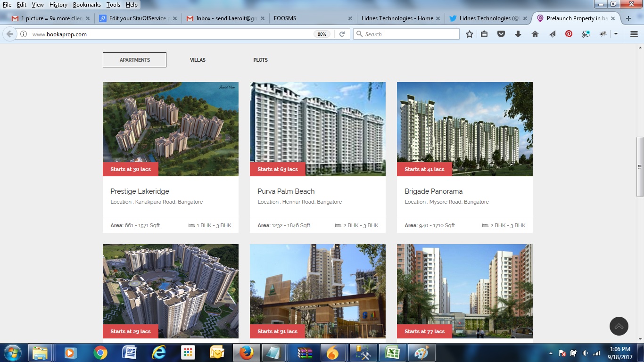
Task: Select the VILLAS filter tab
Action: point(198,60)
